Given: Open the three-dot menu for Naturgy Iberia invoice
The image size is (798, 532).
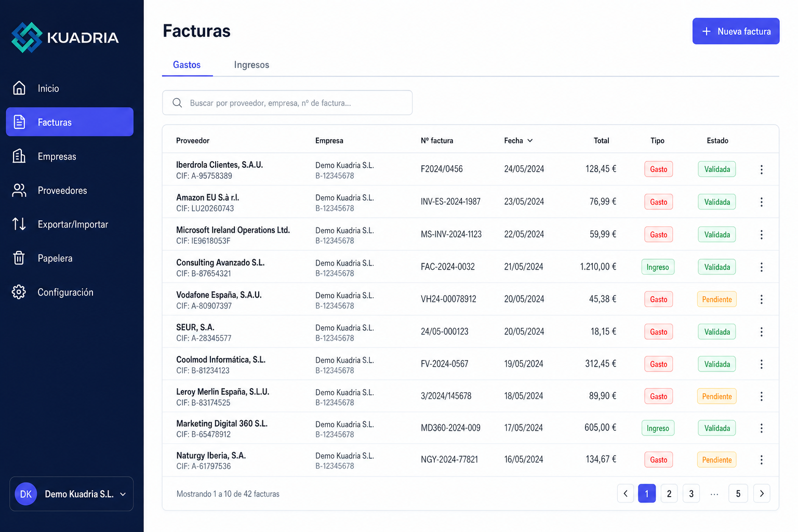Looking at the screenshot, I should tap(762, 460).
